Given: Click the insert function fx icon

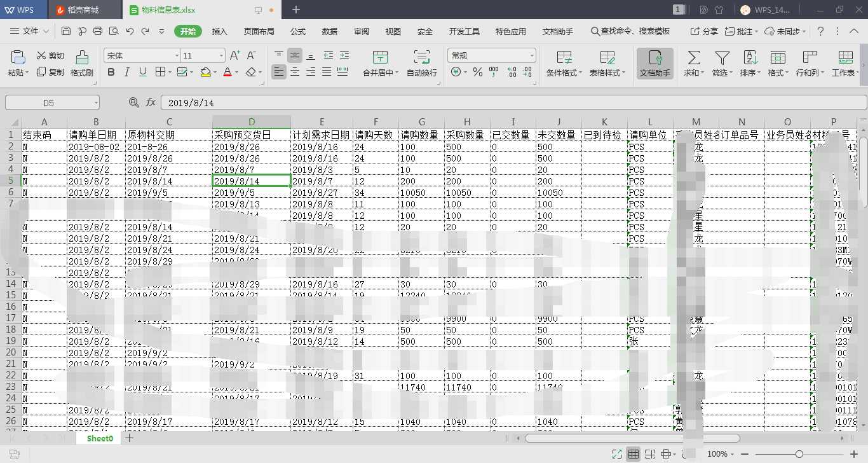Looking at the screenshot, I should click(151, 102).
